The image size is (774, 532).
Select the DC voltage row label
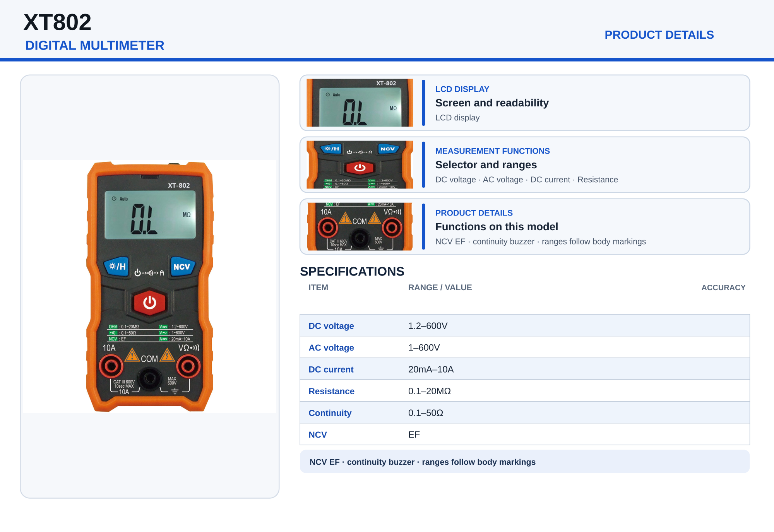331,326
